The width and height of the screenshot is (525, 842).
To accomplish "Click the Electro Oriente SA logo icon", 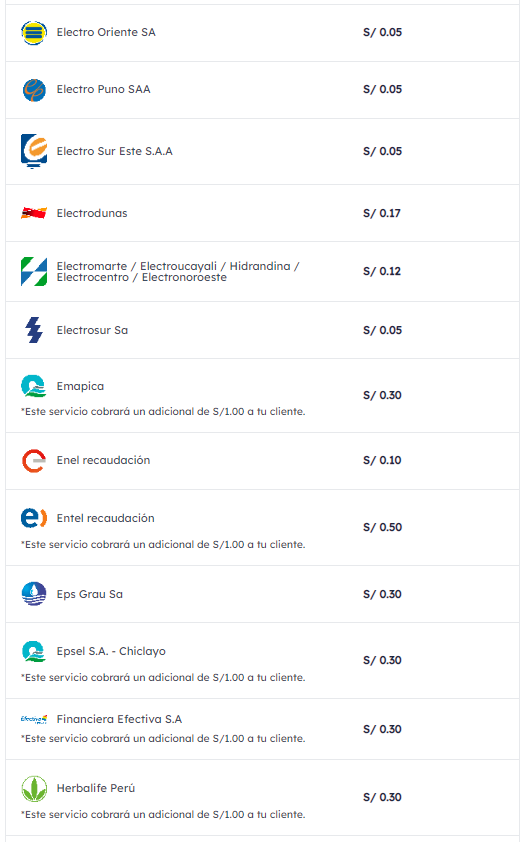I will (34, 33).
